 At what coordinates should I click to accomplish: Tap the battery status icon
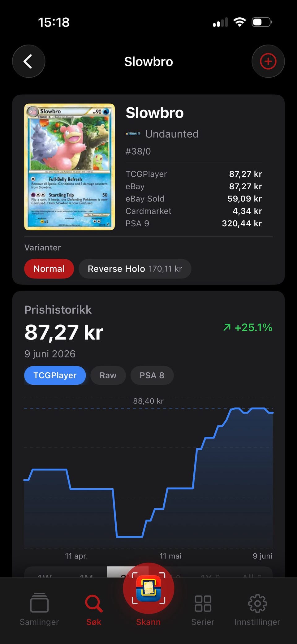(262, 22)
